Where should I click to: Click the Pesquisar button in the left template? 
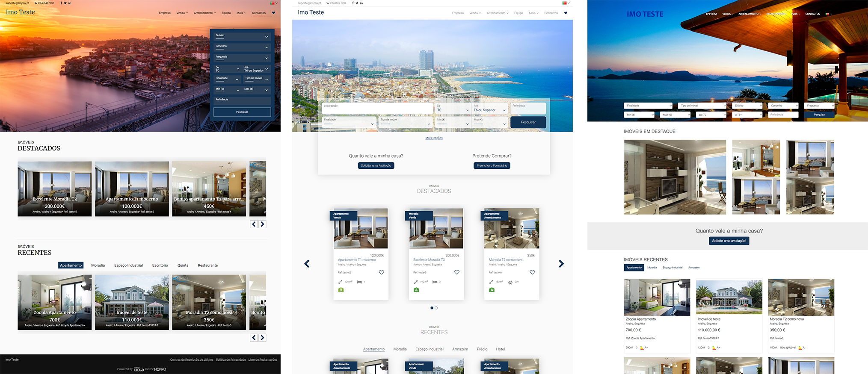pyautogui.click(x=242, y=112)
